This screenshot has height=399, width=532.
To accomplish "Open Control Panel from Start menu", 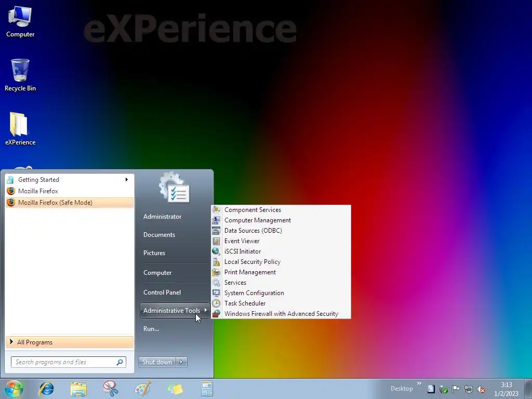I will click(162, 292).
